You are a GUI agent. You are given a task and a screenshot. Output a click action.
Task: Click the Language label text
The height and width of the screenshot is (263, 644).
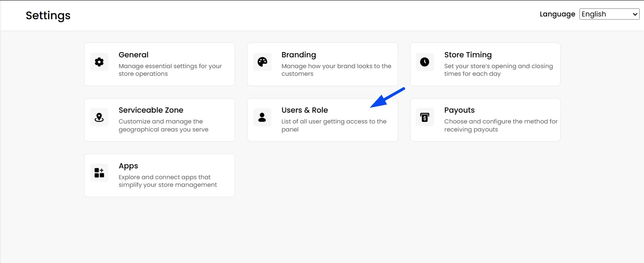point(557,14)
